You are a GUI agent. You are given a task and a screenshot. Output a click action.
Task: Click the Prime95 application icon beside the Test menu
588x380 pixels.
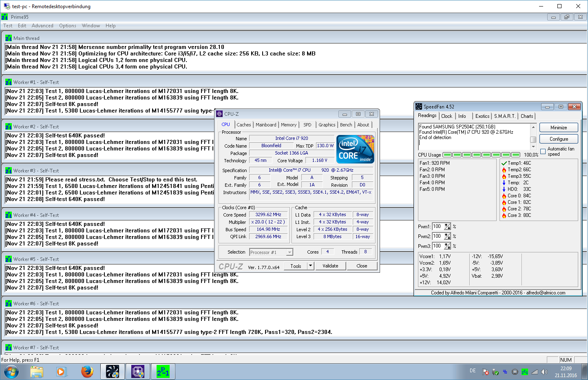(4, 17)
